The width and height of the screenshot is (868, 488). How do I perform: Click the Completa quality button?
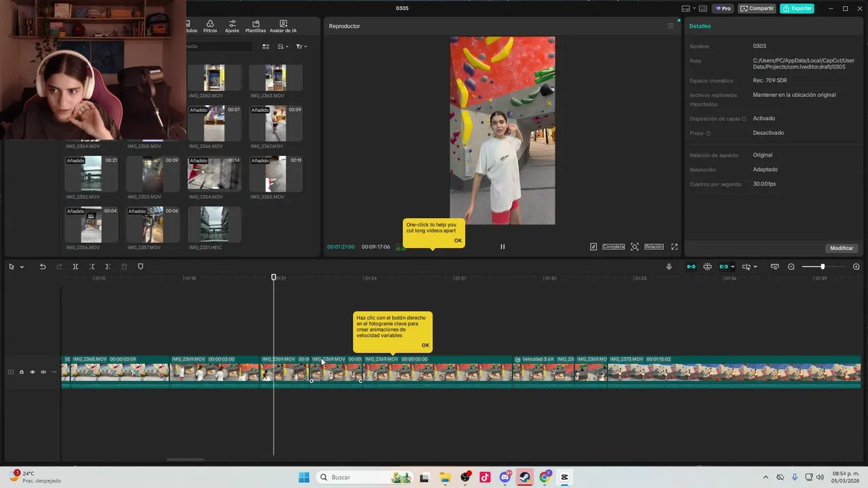614,247
